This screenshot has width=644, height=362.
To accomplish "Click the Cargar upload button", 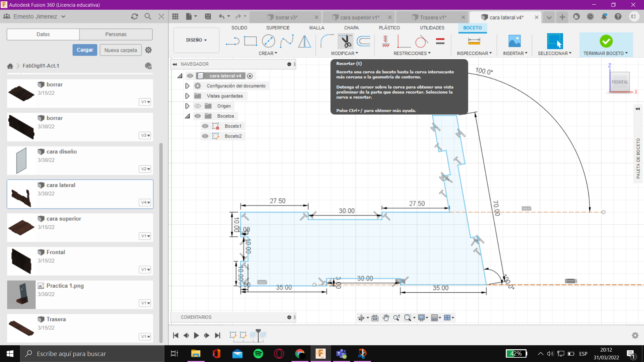I will pyautogui.click(x=85, y=50).
